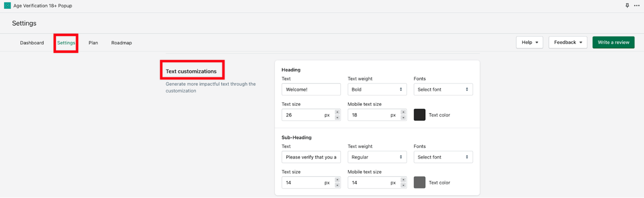Screen dimensions: 644x198
Task: Go to the Roadmap tab
Action: coord(122,43)
